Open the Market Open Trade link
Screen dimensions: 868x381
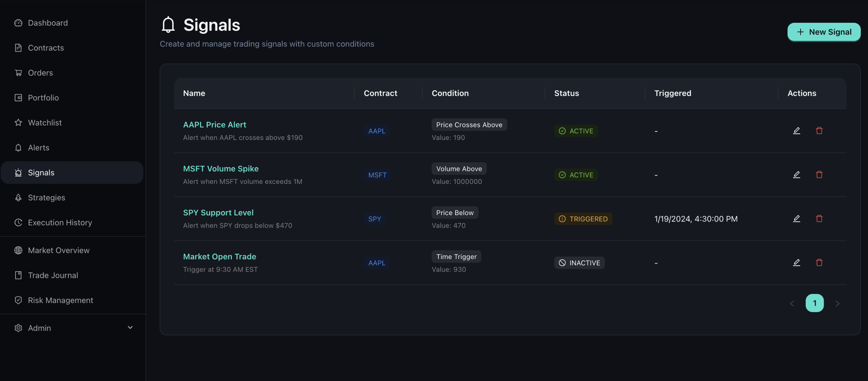click(x=219, y=257)
